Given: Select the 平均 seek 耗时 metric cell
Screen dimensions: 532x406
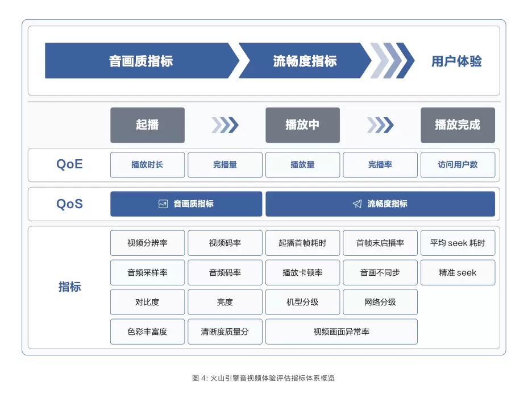Looking at the screenshot, I should [x=458, y=243].
